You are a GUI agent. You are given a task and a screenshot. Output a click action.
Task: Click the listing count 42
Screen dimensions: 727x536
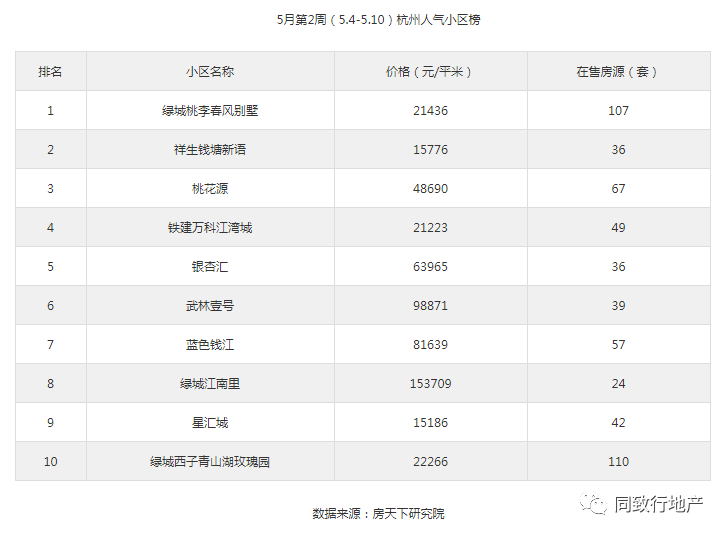tap(618, 422)
